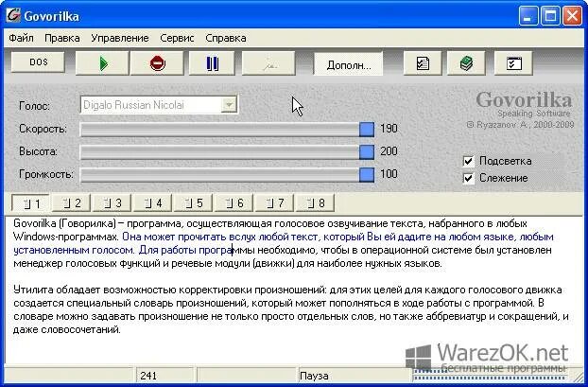Viewport: 588px width, 387px height.
Task: Click the greyed-out record to file button
Action: [x=268, y=63]
